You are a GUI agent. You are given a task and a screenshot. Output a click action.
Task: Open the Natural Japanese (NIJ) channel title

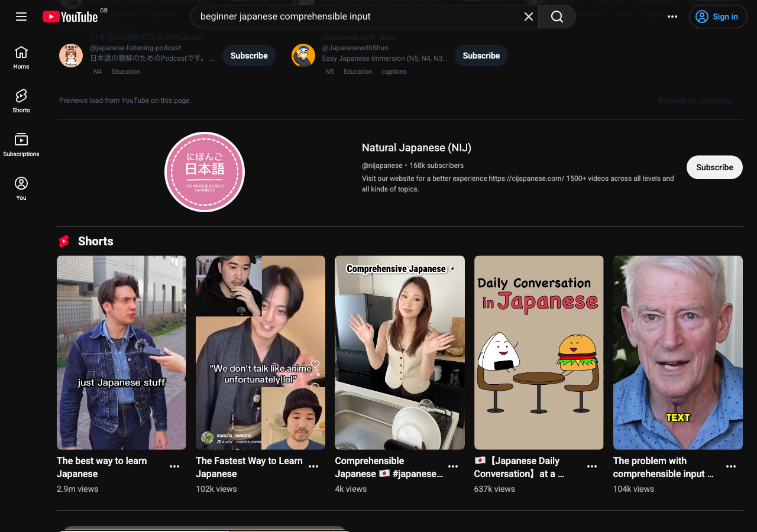416,148
